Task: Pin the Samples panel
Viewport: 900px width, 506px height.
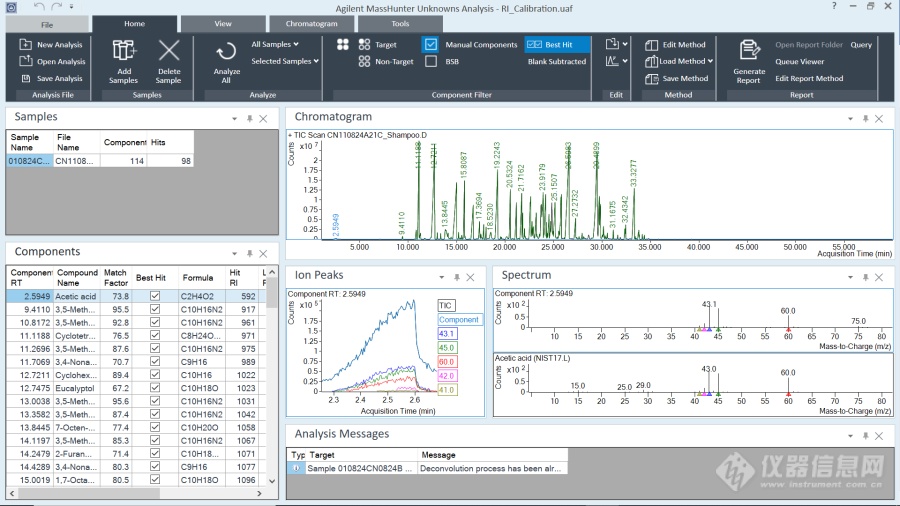Action: [x=250, y=119]
